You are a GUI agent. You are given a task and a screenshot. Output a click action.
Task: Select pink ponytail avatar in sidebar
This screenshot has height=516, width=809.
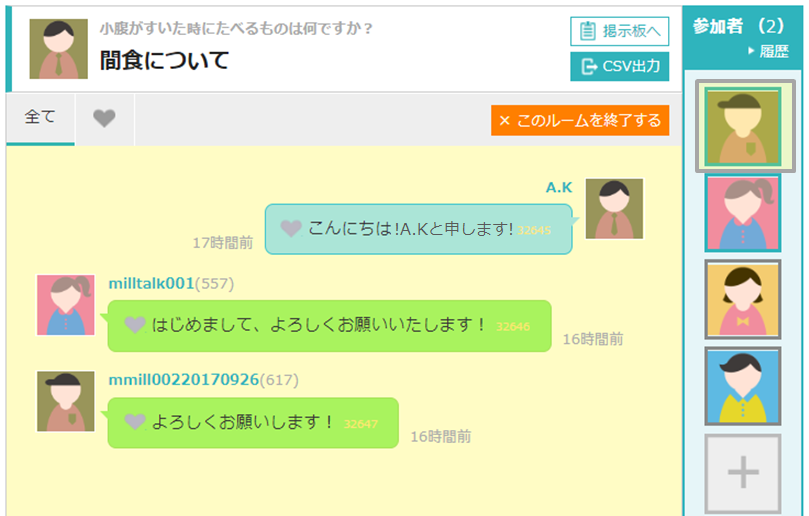[x=743, y=213]
